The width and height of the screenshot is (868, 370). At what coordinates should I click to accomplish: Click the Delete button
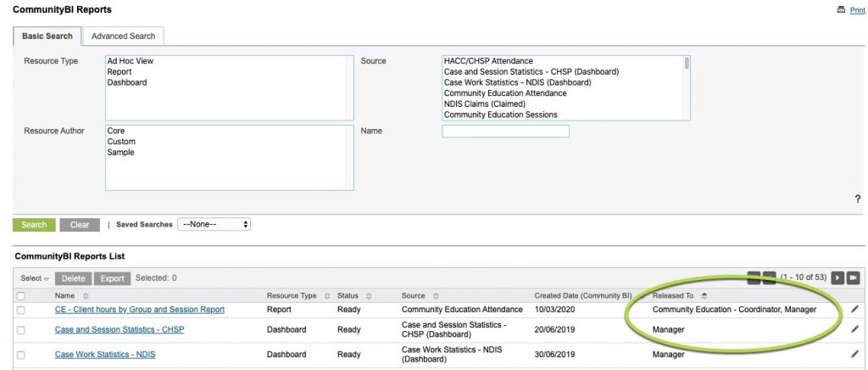click(x=74, y=278)
